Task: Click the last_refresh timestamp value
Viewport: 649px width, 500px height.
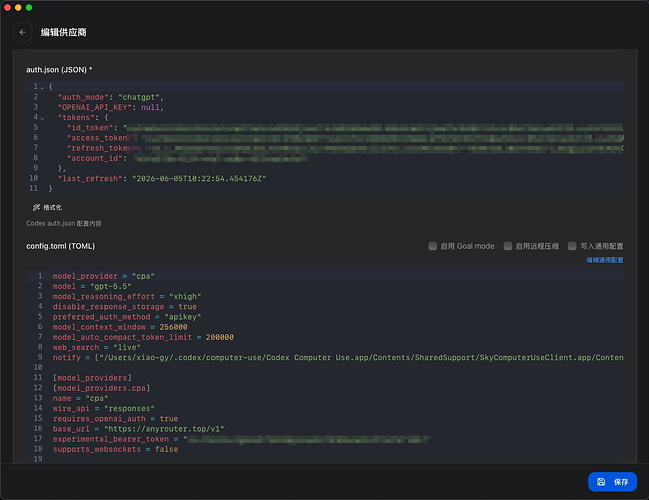Action: coord(199,179)
